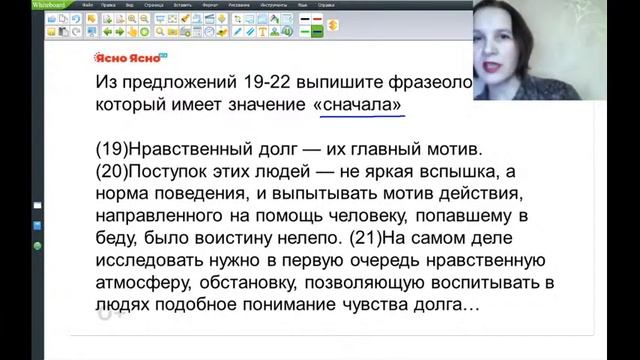The image size is (640, 360).
Task: Click the sentence "(19)Нравственный долг"
Action: 196,149
